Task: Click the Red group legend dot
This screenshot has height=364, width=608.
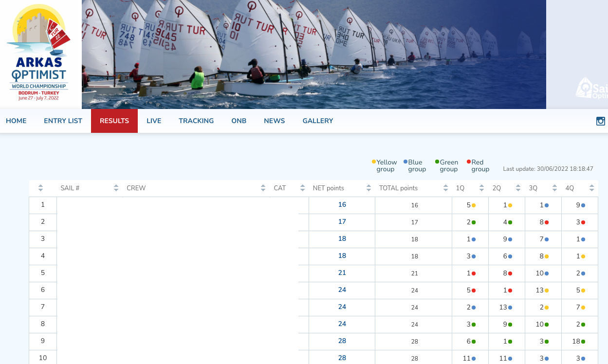Action: click(469, 162)
